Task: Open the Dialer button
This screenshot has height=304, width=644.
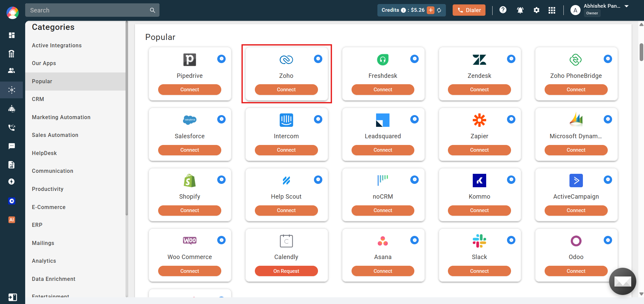Action: pos(469,10)
